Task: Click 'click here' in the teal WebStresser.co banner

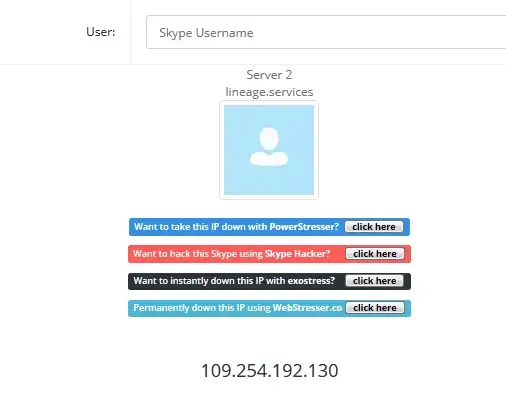Action: pos(375,308)
